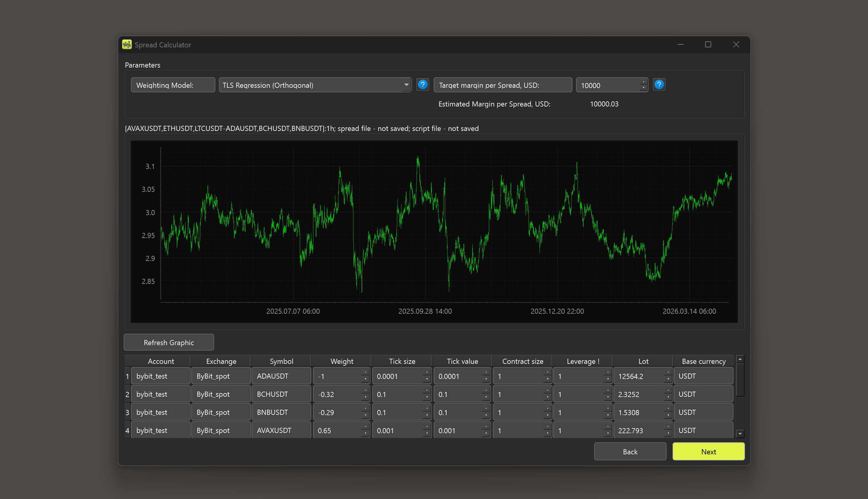
Task: Minimize the Spread Calculator window
Action: pyautogui.click(x=681, y=45)
